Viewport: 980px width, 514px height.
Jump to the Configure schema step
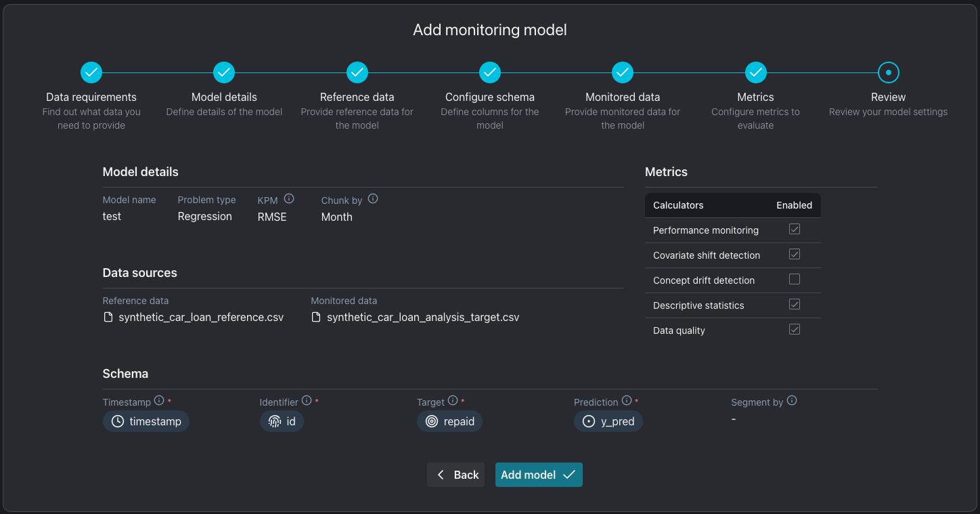click(490, 72)
